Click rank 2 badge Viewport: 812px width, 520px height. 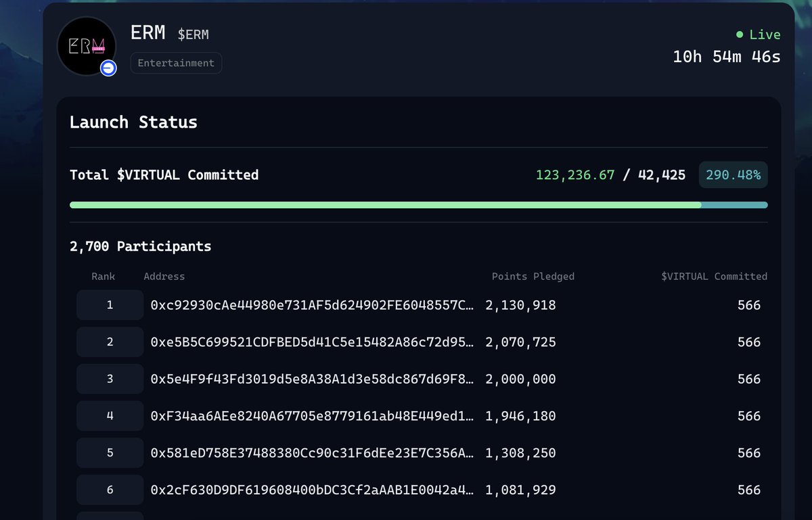(x=110, y=342)
